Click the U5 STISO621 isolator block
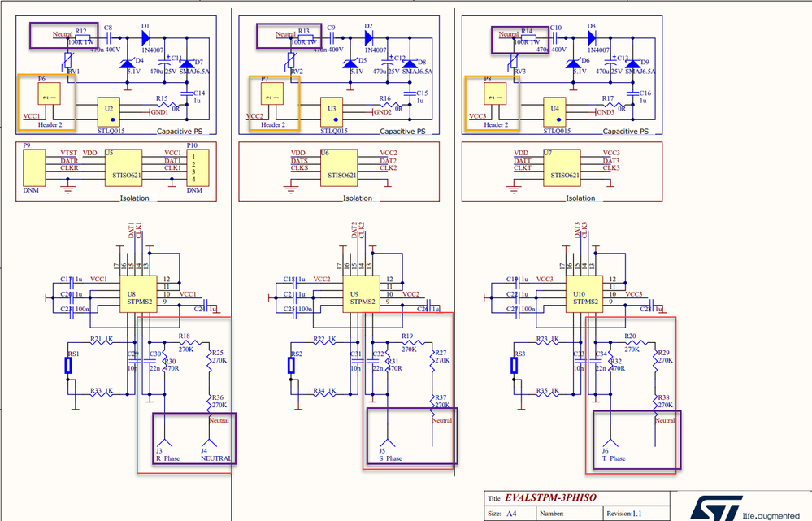The height and width of the screenshot is (521, 812). pyautogui.click(x=124, y=168)
